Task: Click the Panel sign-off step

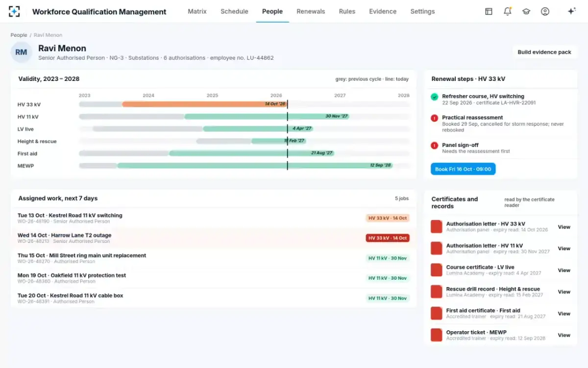Action: coord(500,148)
